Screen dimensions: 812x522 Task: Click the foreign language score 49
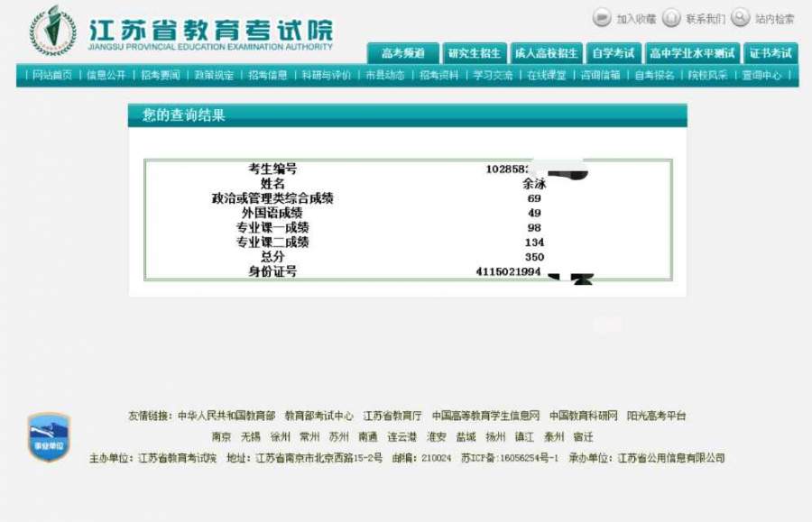pos(534,213)
